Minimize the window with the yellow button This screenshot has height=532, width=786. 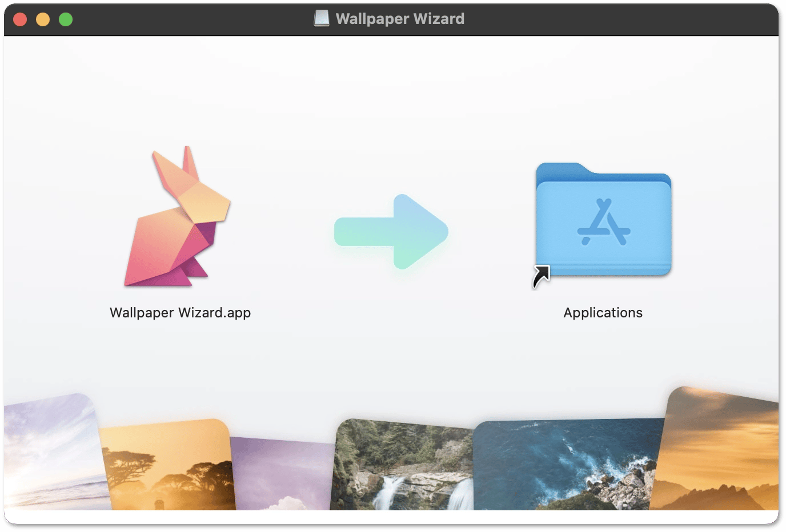tap(43, 19)
